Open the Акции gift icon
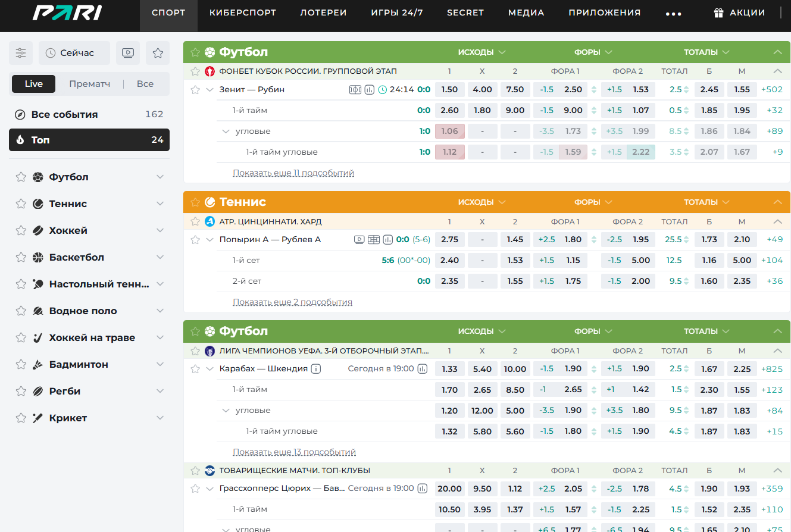 coord(718,12)
